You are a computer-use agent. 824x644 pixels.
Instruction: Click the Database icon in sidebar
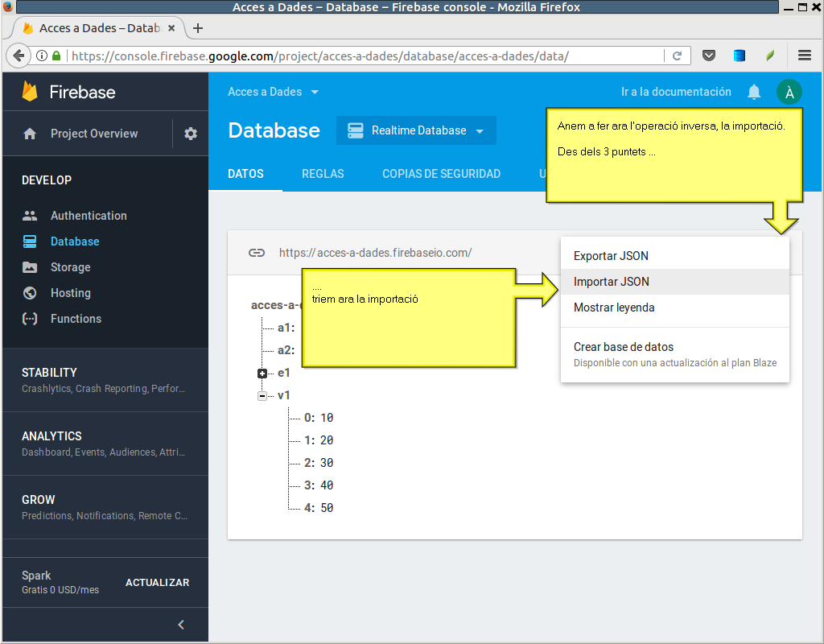[x=30, y=242]
